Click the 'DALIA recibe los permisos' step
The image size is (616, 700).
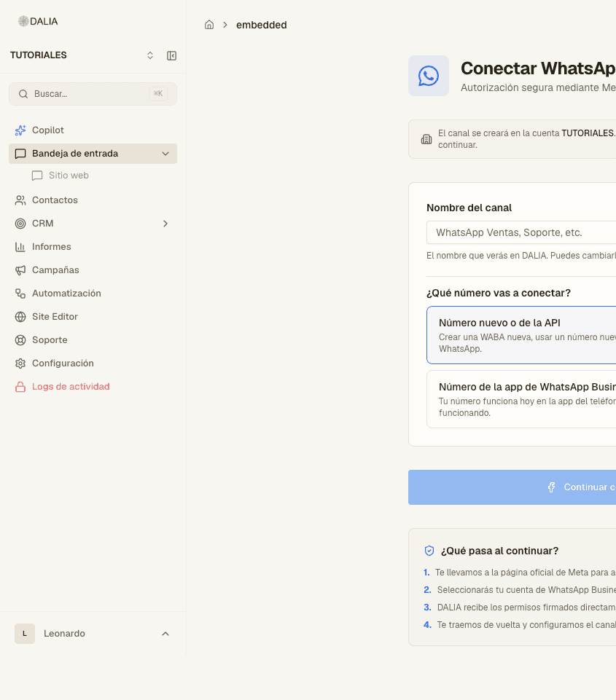point(520,607)
